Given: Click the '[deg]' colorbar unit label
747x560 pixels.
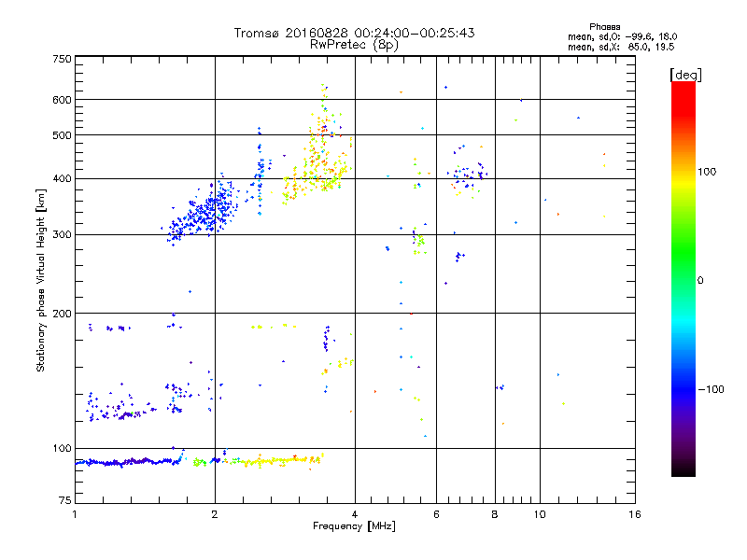Looking at the screenshot, I should pyautogui.click(x=685, y=75).
